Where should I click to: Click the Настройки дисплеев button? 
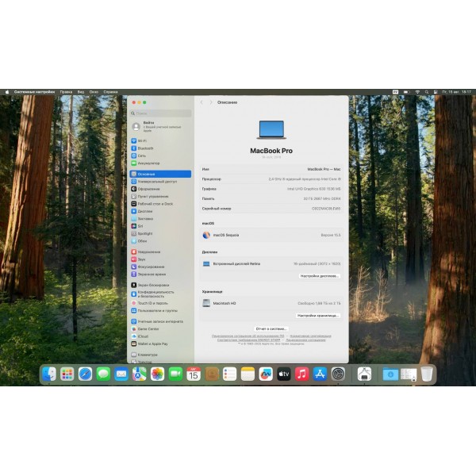[x=319, y=276]
